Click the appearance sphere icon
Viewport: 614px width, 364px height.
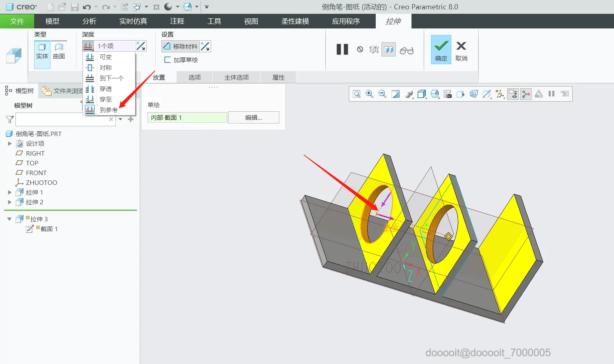click(x=168, y=7)
